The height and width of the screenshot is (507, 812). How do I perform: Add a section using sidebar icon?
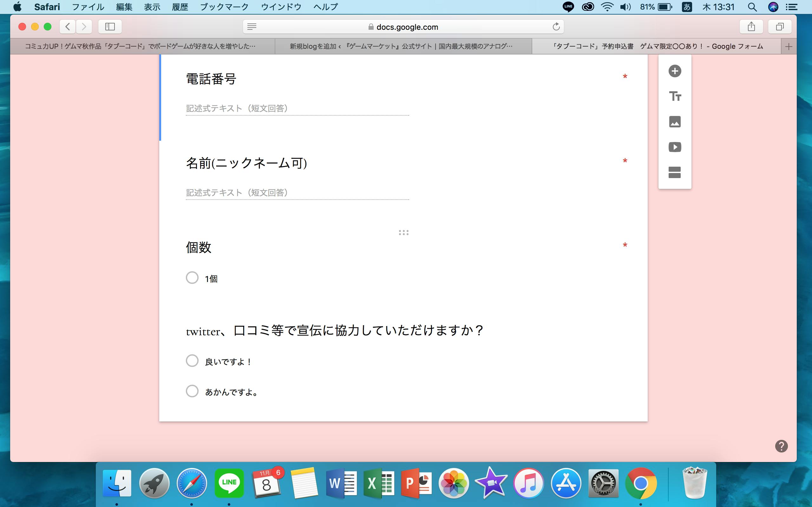tap(674, 172)
